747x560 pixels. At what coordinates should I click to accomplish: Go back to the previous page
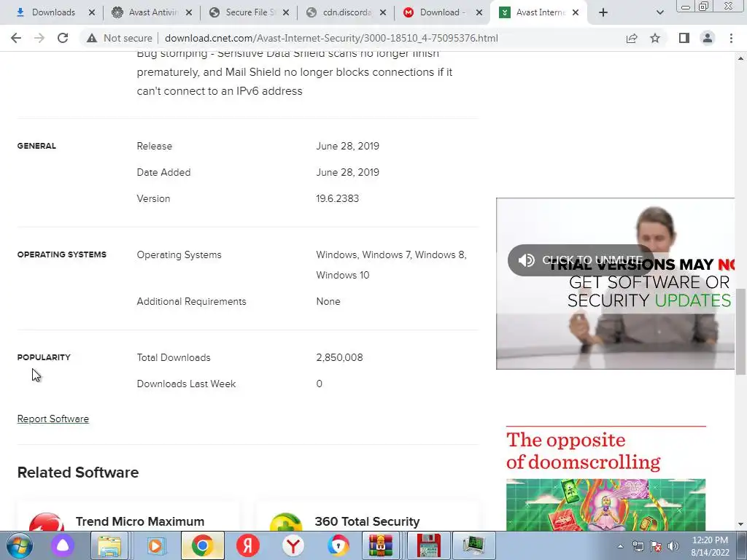[x=16, y=38]
